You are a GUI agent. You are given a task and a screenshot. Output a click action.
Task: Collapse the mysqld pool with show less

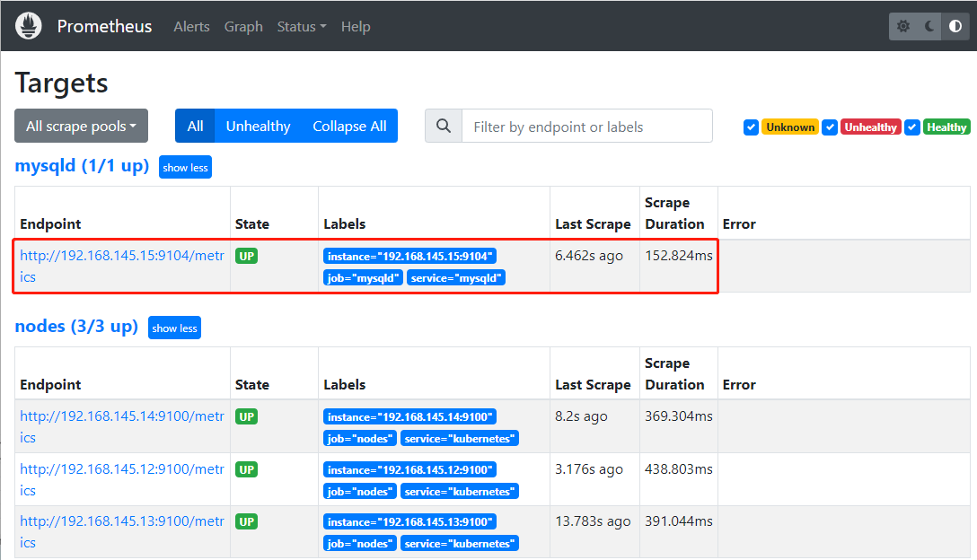(x=185, y=168)
